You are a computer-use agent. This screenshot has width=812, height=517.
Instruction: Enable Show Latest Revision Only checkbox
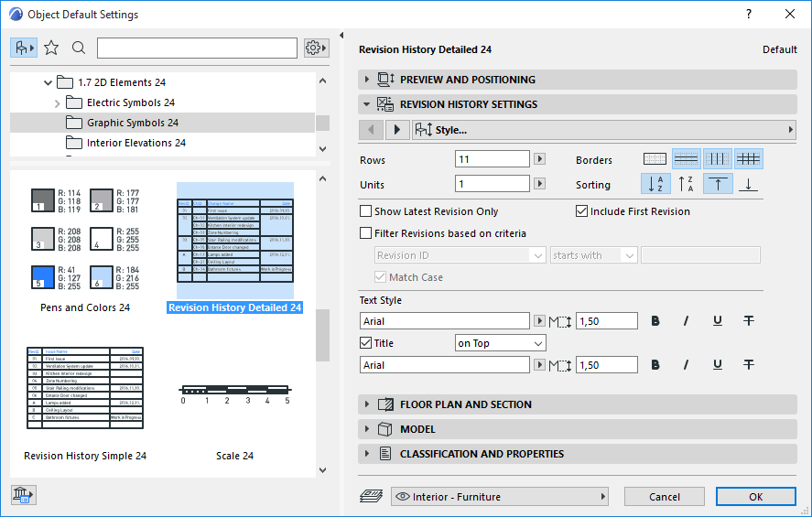click(x=366, y=211)
